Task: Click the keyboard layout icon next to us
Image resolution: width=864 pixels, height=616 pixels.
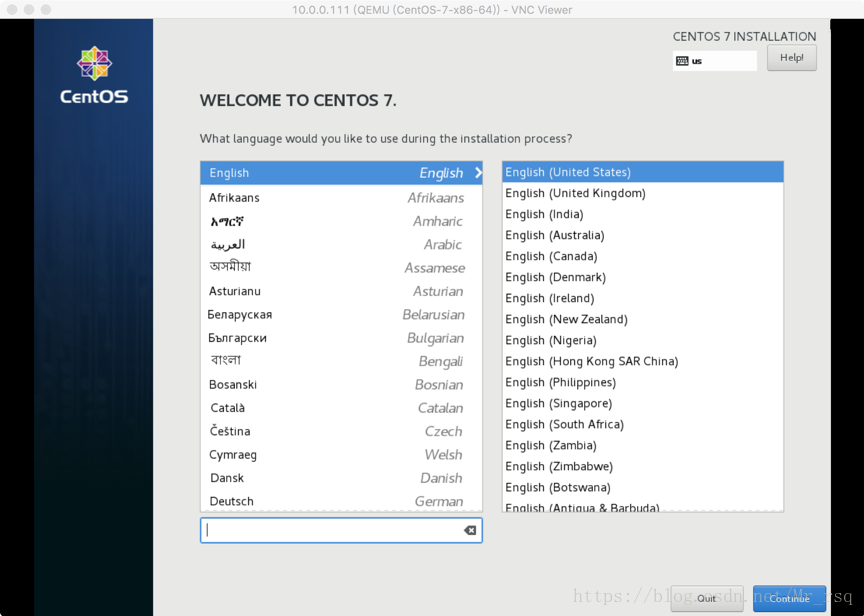Action: [682, 61]
